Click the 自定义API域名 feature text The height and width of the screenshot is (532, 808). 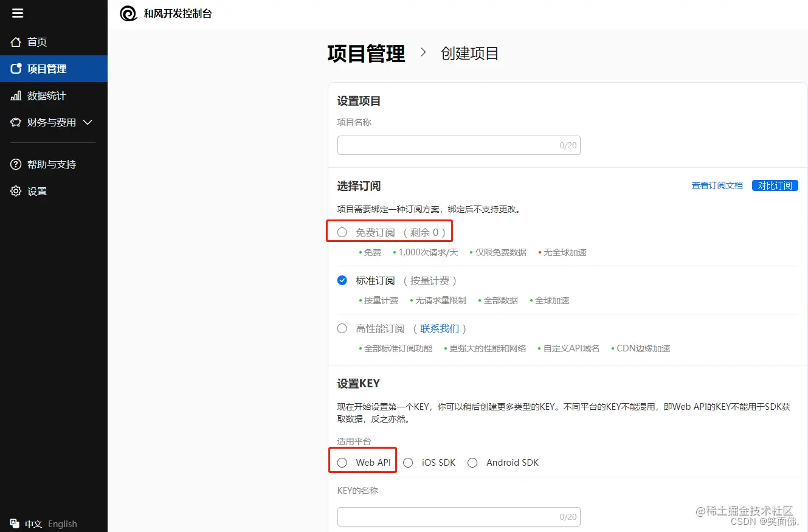click(x=571, y=348)
